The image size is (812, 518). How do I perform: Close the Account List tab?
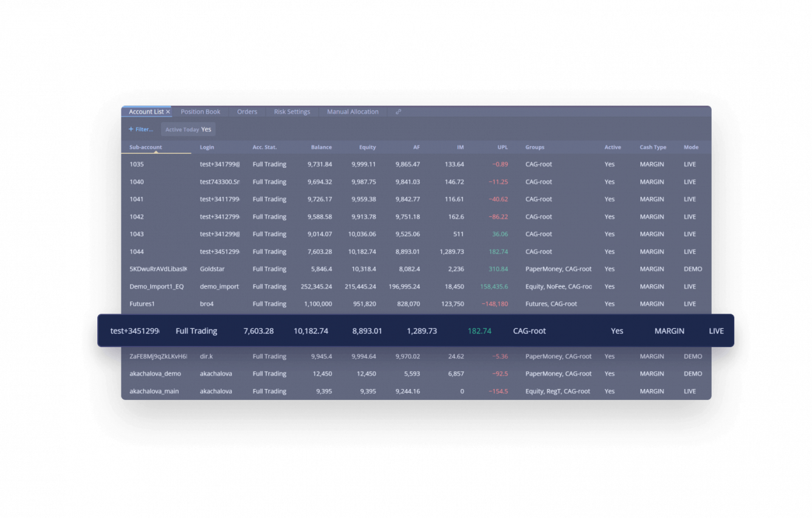pyautogui.click(x=168, y=111)
